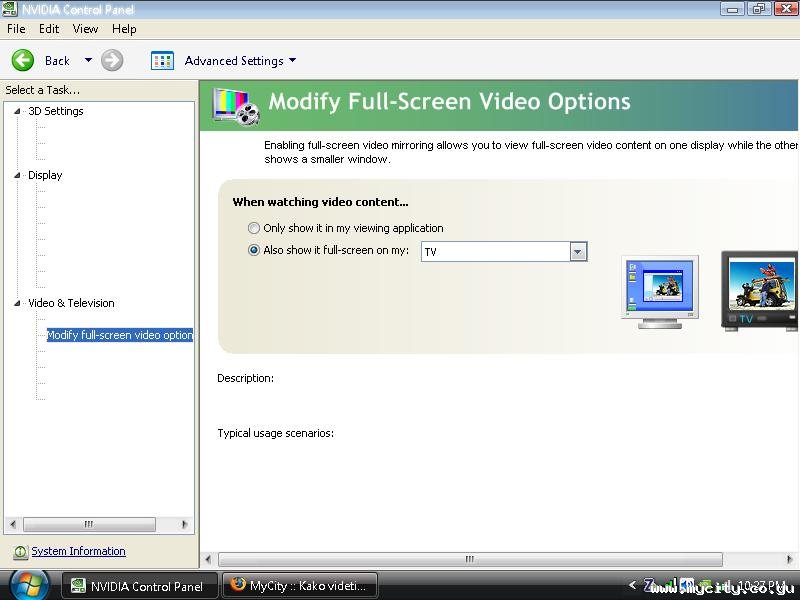Collapse the Video & Television tree node
800x600 pixels.
click(x=17, y=303)
